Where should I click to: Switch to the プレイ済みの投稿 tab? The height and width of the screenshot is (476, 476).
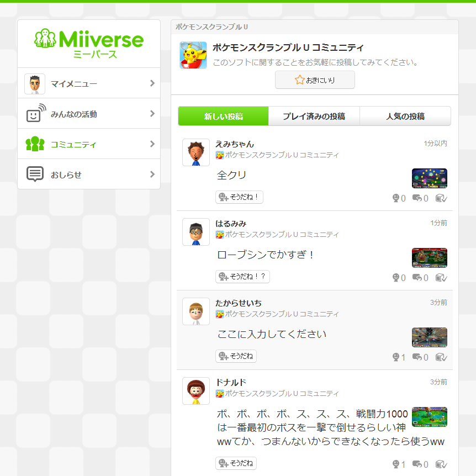click(314, 117)
